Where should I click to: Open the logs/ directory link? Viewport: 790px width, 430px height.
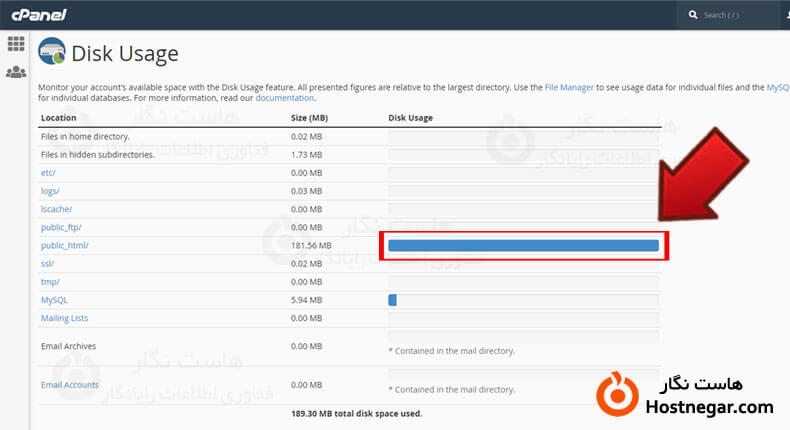[50, 191]
